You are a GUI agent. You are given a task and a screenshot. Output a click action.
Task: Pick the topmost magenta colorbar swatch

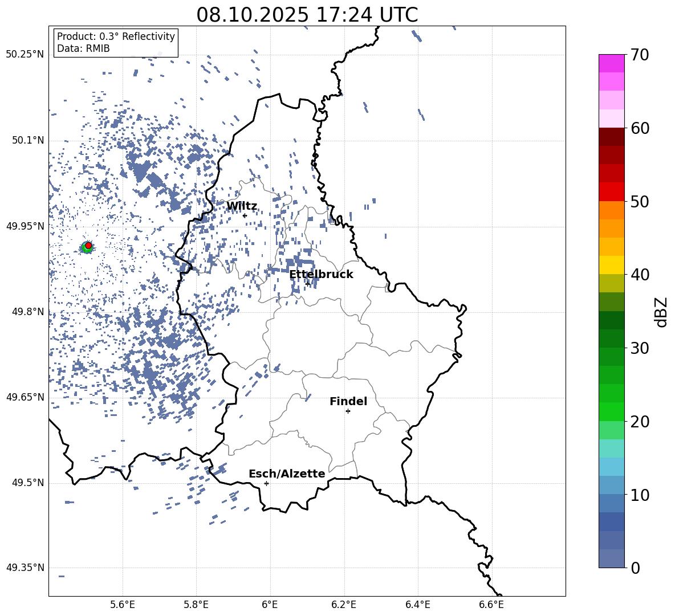[x=611, y=63]
